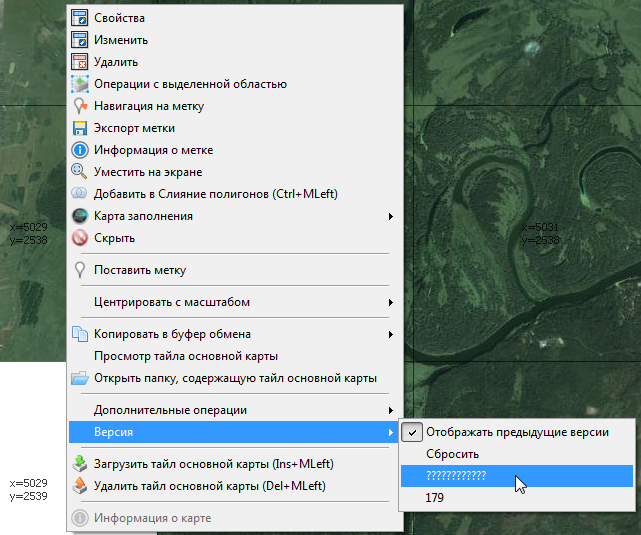The width and height of the screenshot is (641, 535).
Task: Click the Уместить на экране magnifier icon
Action: [x=80, y=172]
